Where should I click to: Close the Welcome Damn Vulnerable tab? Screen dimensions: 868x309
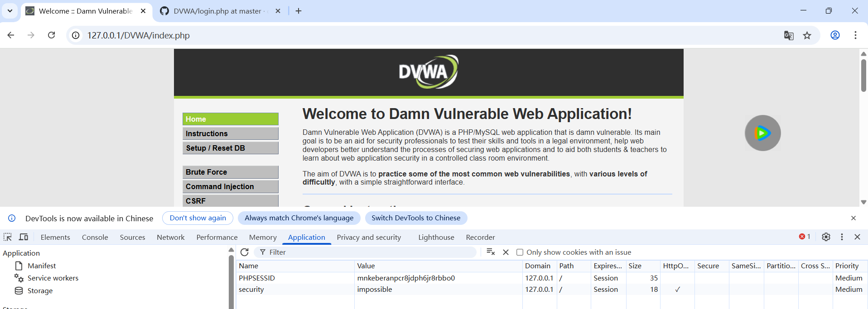(x=143, y=11)
